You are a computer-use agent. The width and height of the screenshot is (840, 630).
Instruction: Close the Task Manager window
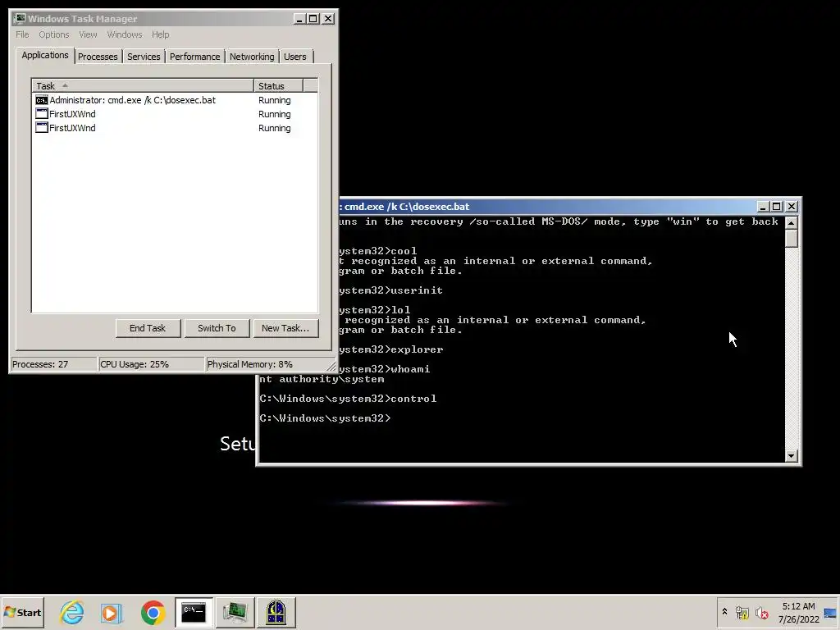pos(328,19)
